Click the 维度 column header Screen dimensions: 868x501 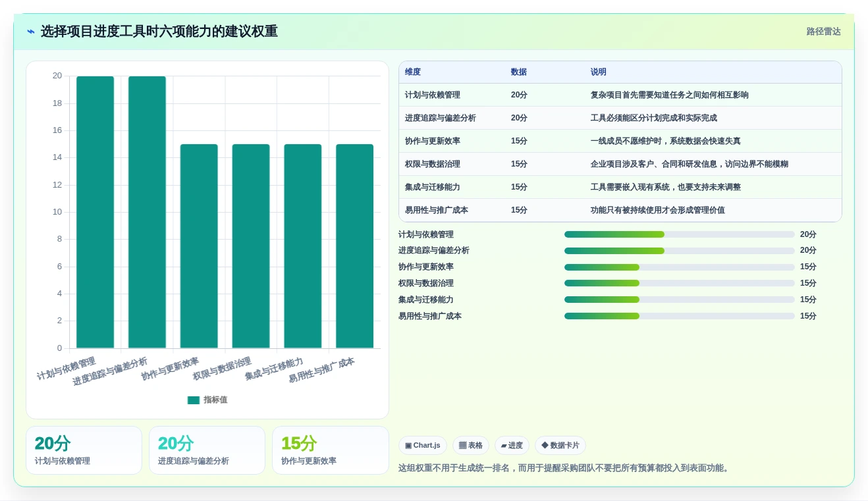[413, 72]
